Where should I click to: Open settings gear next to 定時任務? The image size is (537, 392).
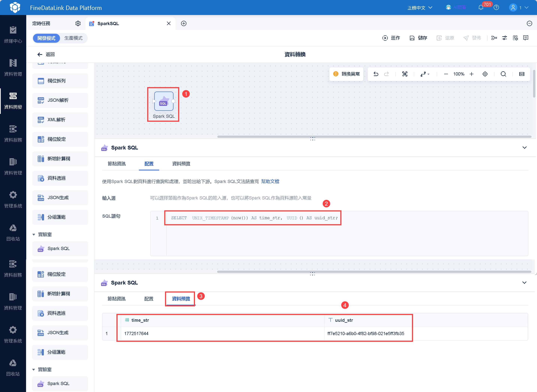pos(78,23)
